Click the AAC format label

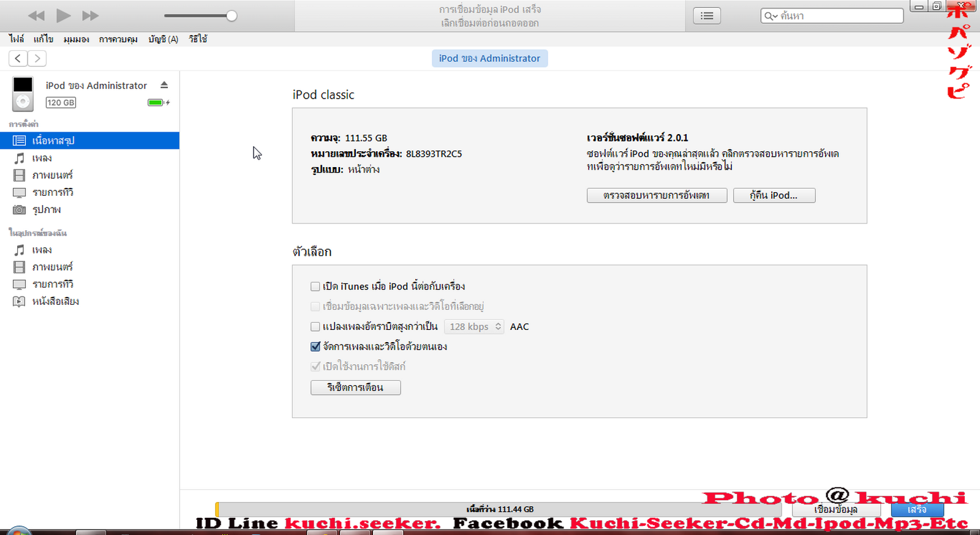click(x=519, y=327)
